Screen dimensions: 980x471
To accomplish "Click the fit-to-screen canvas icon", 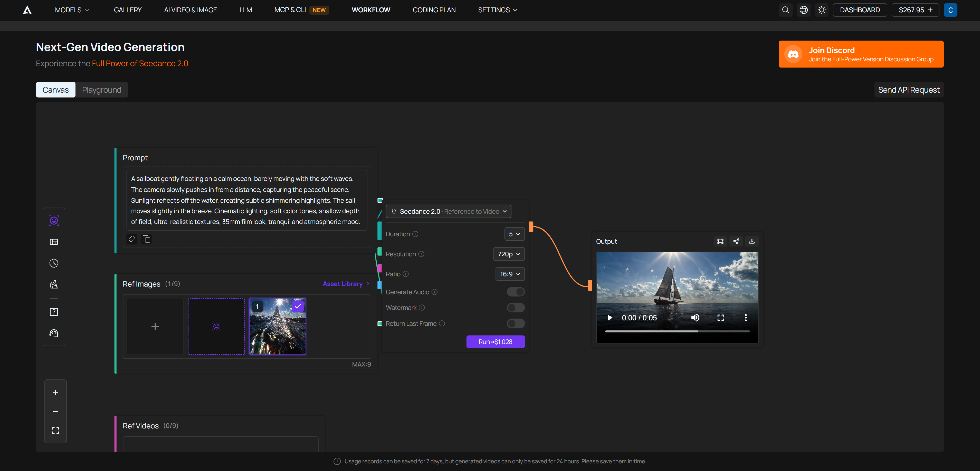I will pos(55,430).
